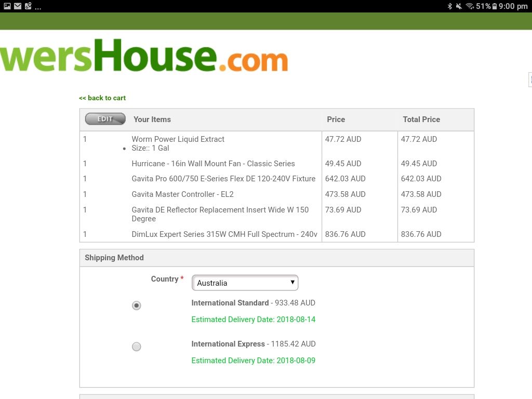
Task: Click the 642.03 AUD price cell
Action: (x=345, y=179)
